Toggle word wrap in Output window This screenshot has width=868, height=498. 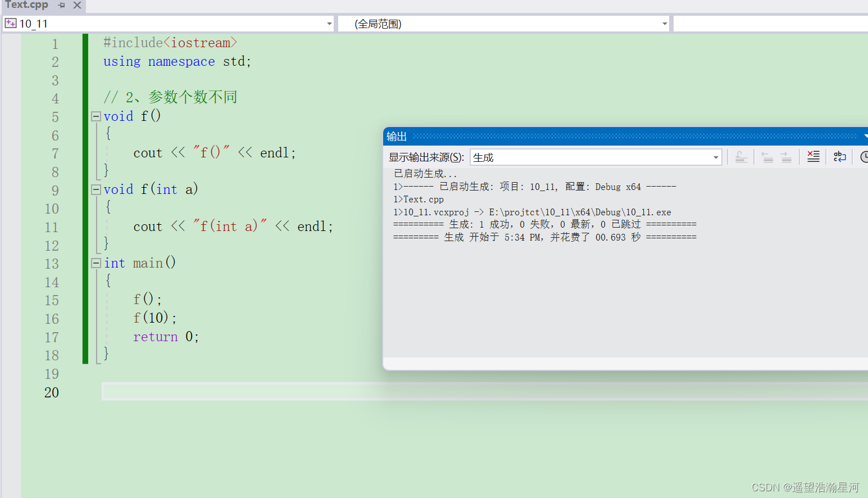pos(840,157)
